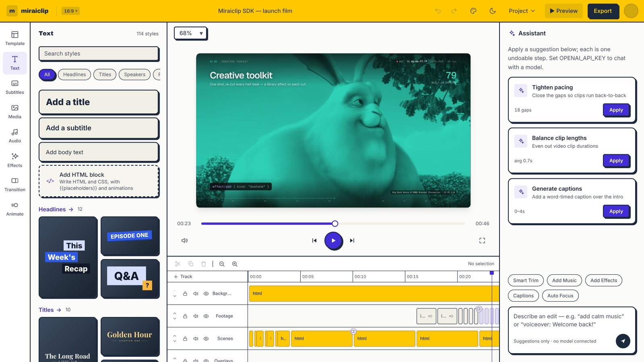Select the Titles filter chip
Image resolution: width=644 pixels, height=362 pixels.
pyautogui.click(x=105, y=74)
